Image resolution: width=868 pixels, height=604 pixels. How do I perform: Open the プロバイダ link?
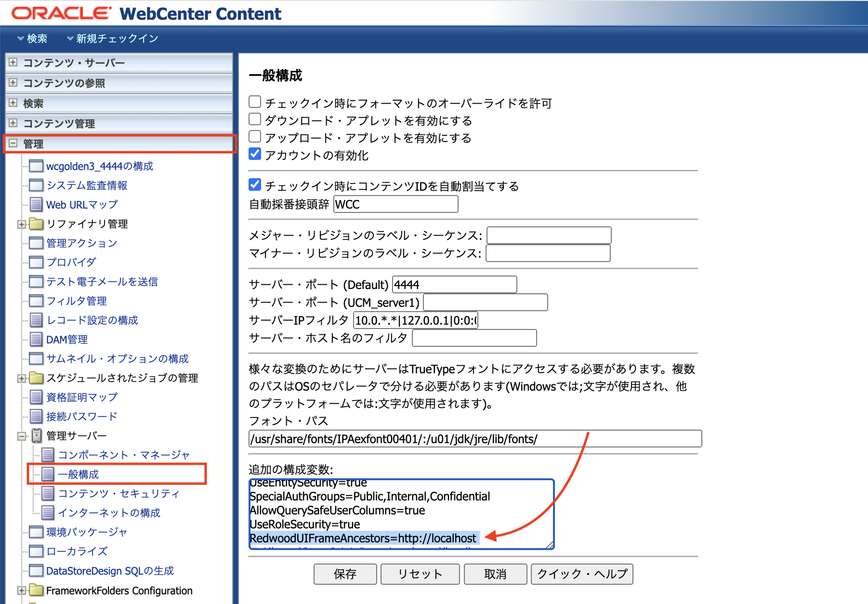[71, 263]
